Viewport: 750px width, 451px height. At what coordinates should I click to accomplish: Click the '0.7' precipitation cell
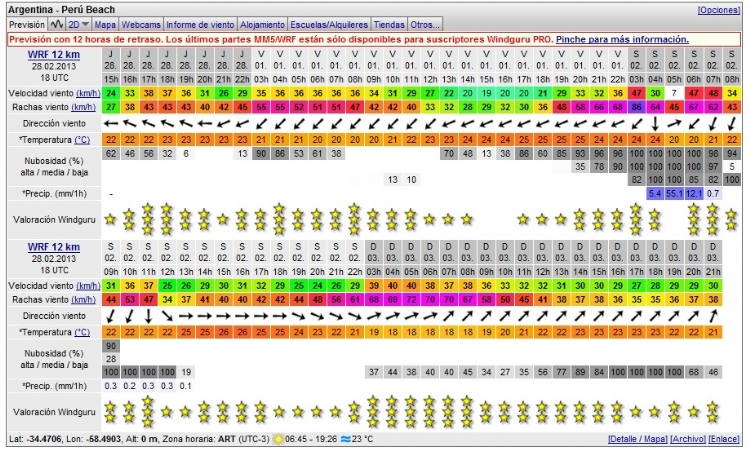click(713, 193)
